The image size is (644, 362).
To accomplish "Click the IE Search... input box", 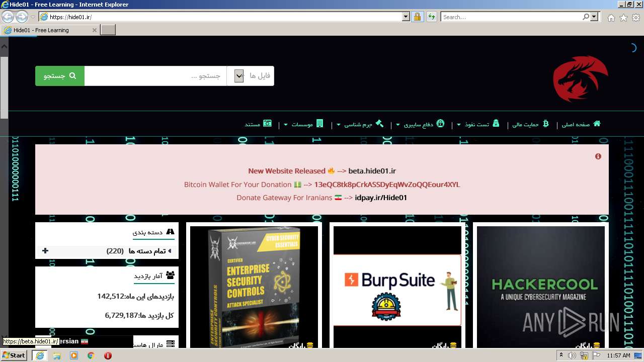I will click(511, 17).
